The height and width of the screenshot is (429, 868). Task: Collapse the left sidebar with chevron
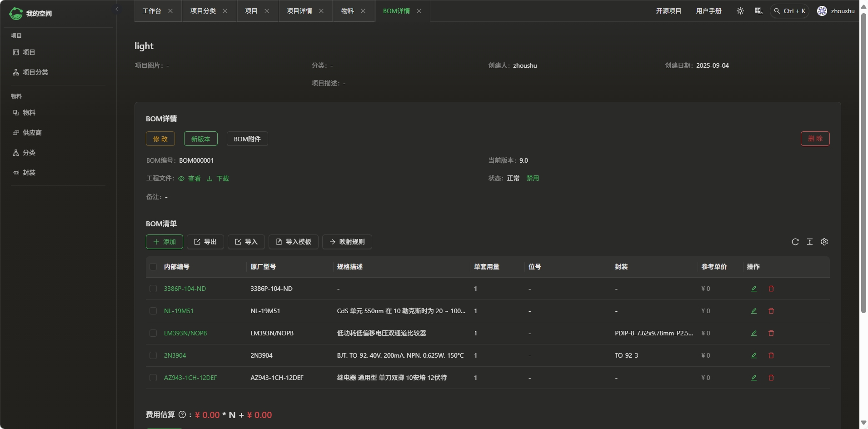pyautogui.click(x=117, y=9)
